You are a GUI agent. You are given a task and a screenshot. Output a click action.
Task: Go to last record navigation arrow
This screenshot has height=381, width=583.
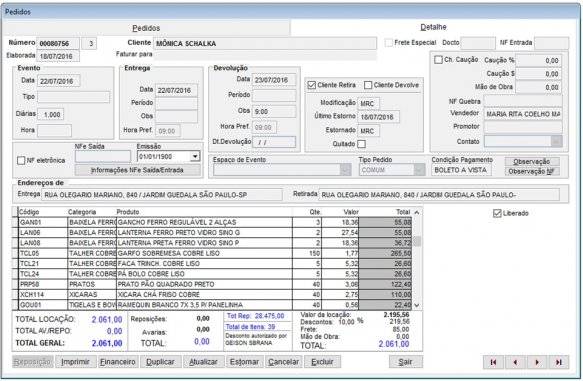(x=558, y=362)
